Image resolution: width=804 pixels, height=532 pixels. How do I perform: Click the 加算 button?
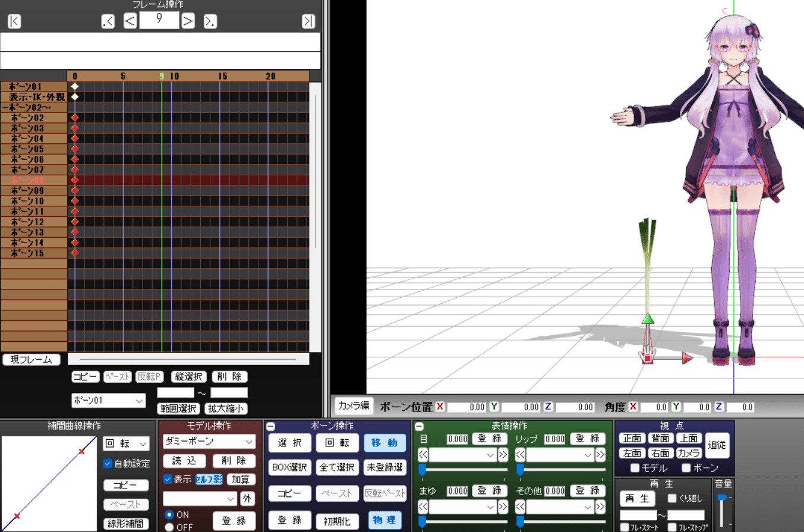pyautogui.click(x=241, y=479)
